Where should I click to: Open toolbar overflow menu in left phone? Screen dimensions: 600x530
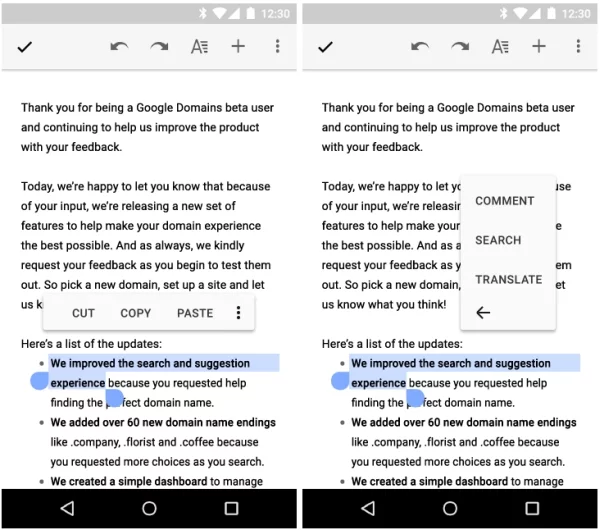tap(278, 46)
